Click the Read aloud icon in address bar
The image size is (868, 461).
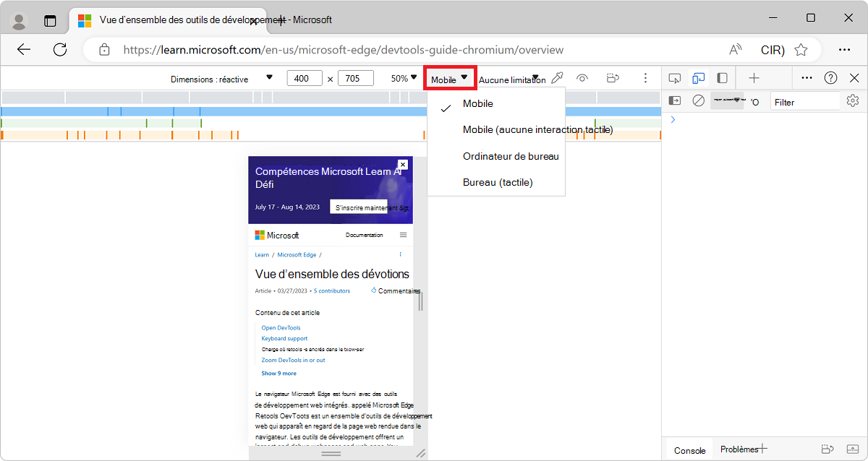(x=736, y=50)
